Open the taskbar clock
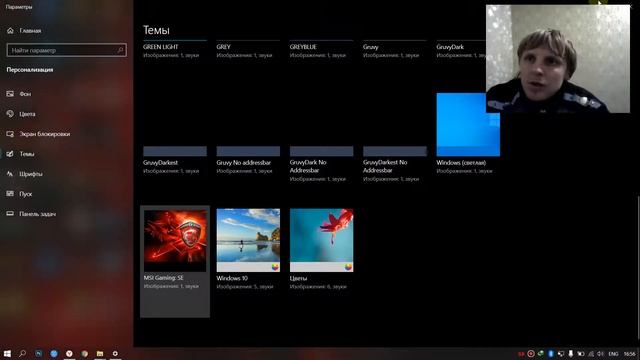The image size is (640, 360). [x=629, y=354]
